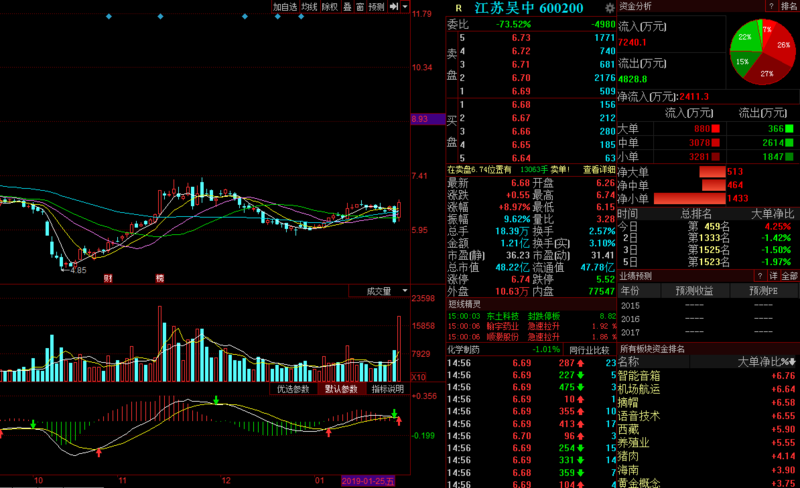Toggle the 叠 overlay stock option
Image resolution: width=800 pixels, height=488 pixels.
[347, 7]
